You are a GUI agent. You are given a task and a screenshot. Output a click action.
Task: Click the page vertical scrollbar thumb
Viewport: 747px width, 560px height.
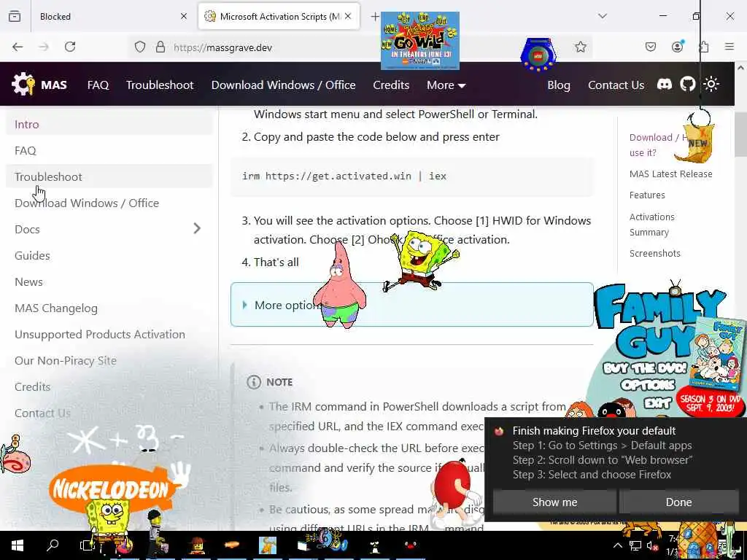tap(740, 134)
